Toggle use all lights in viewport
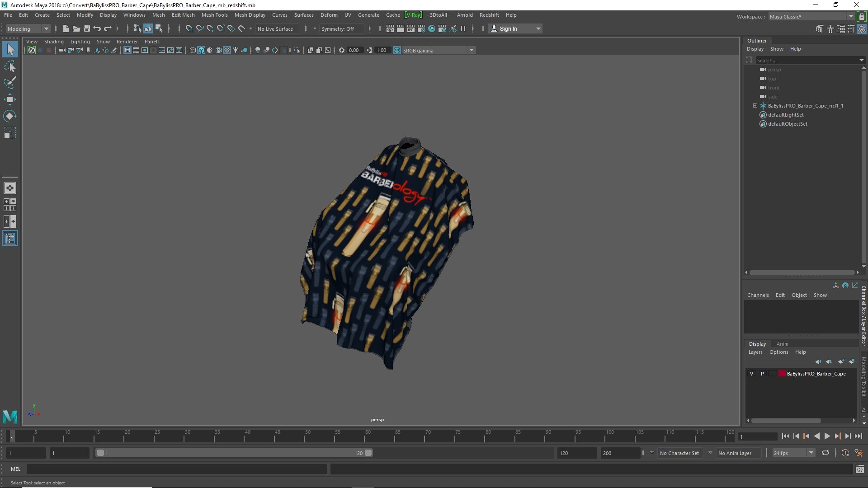 pyautogui.click(x=236, y=50)
